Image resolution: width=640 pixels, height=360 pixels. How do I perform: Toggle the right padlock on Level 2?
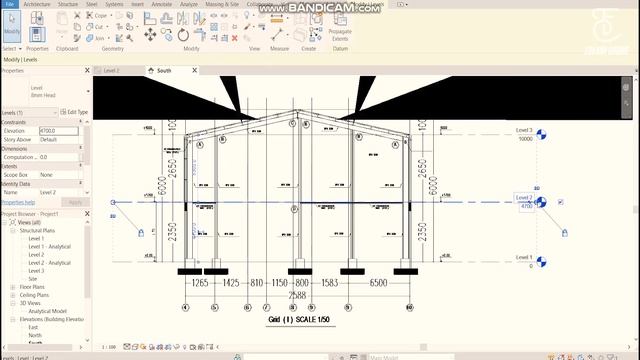click(x=565, y=233)
